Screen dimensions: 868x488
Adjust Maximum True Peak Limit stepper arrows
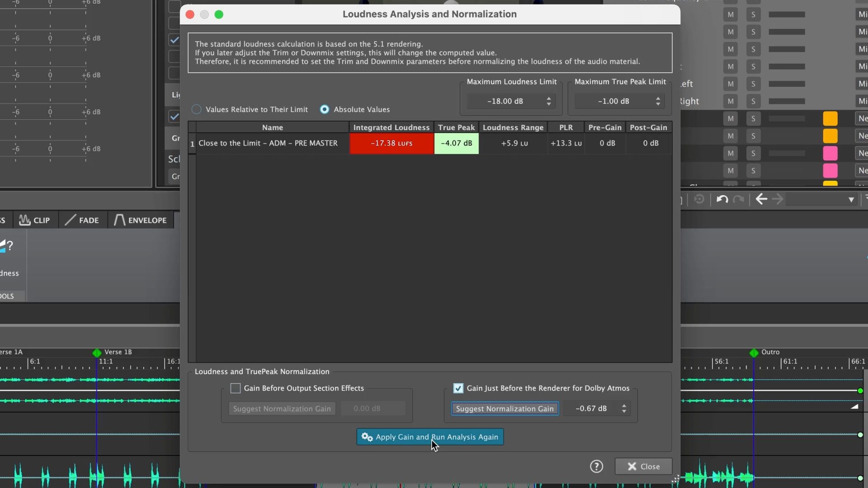coord(658,101)
